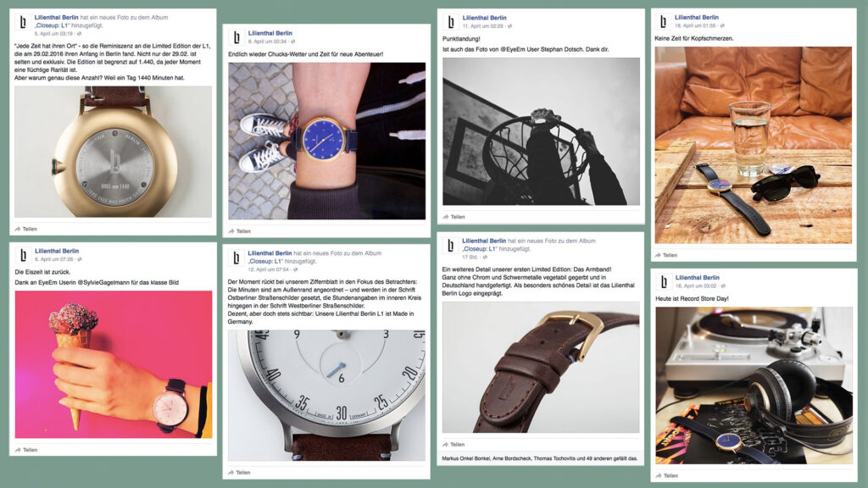Image resolution: width=868 pixels, height=488 pixels.
Task: Click Lilienthal Berlin logo on Kopfschmerzen post
Action: pyautogui.click(x=663, y=21)
